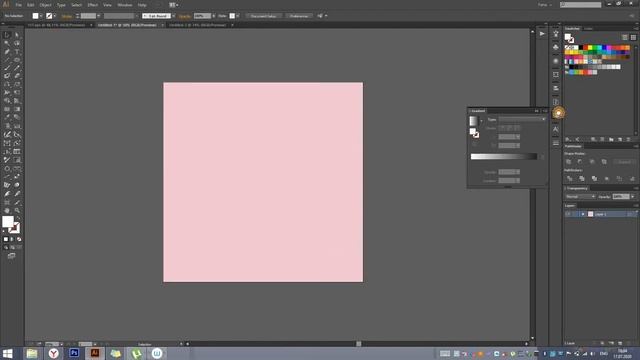Click Trim pathfinder icon

(x=582, y=178)
